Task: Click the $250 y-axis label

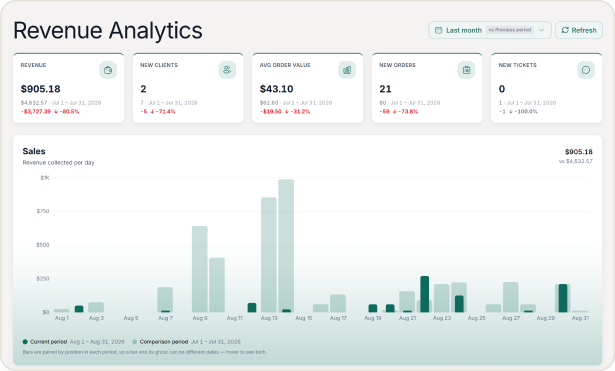Action: (43, 278)
